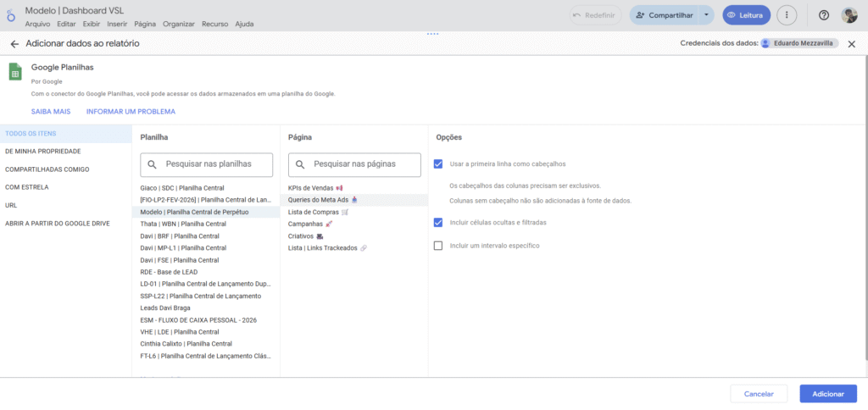Click the back arrow beside Adicionar dados
868x410 pixels.
pyautogui.click(x=14, y=43)
